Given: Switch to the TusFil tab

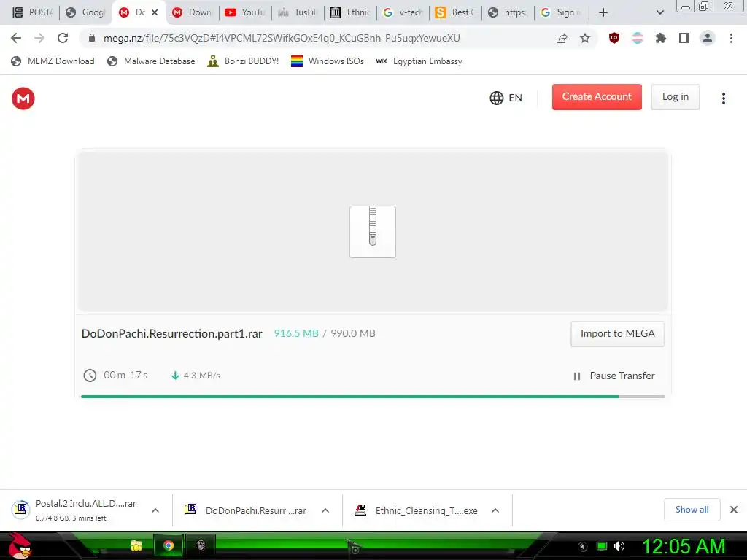Looking at the screenshot, I should click(298, 12).
